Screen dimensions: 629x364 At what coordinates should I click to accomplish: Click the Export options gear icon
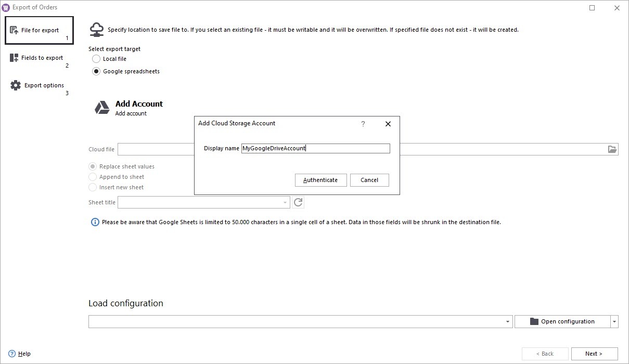(16, 85)
